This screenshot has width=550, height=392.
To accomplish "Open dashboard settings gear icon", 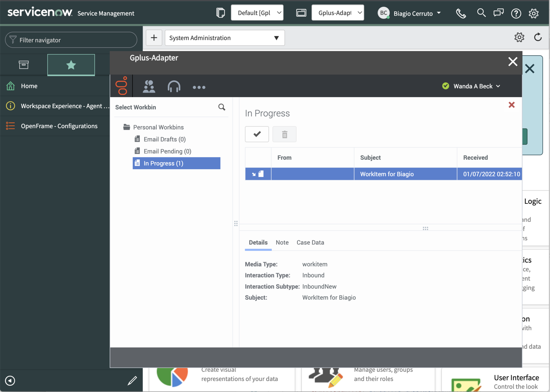I will tap(519, 37).
